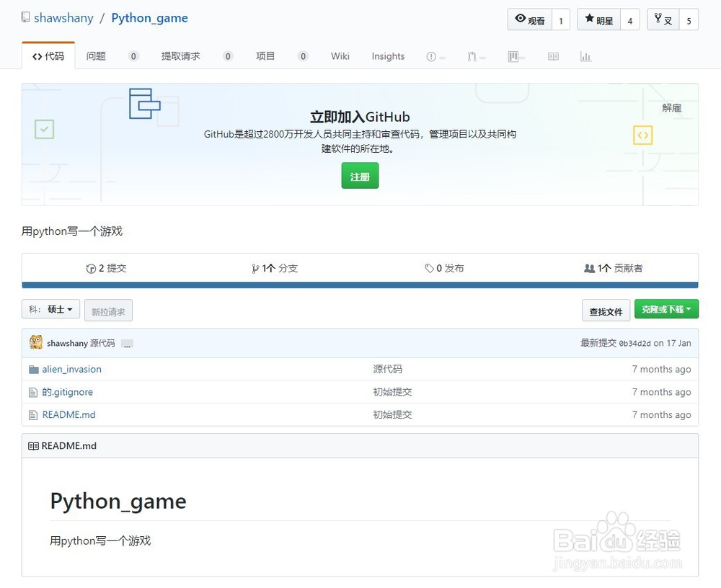Screen dimensions: 721x588
Task: Open commit hash 0b34d2d
Action: 634,344
